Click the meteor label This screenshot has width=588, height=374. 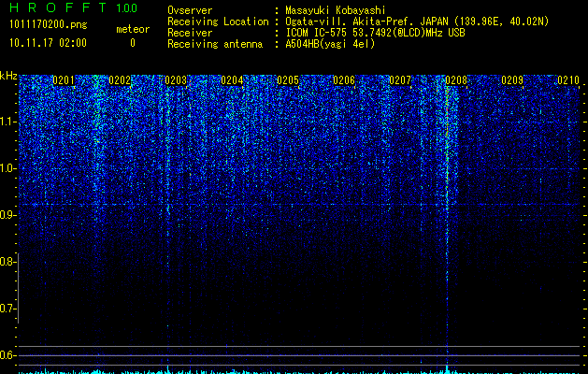pos(133,29)
